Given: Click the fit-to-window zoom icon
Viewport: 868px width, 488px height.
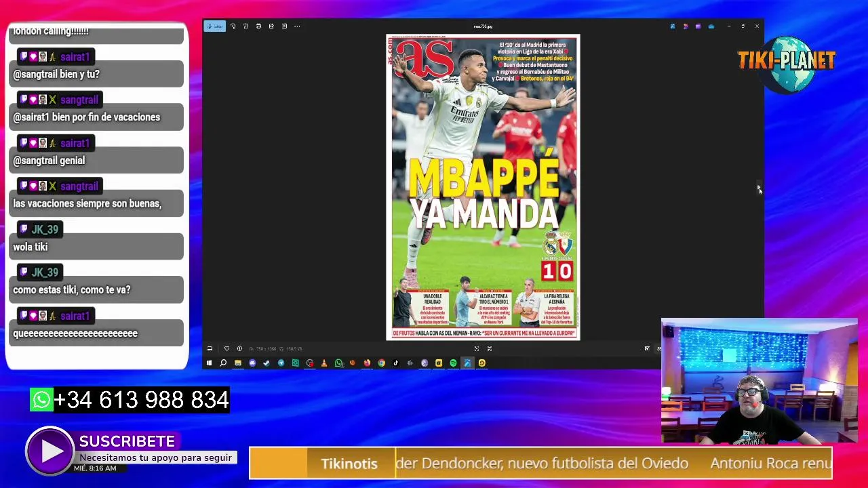Looking at the screenshot, I should (x=476, y=348).
